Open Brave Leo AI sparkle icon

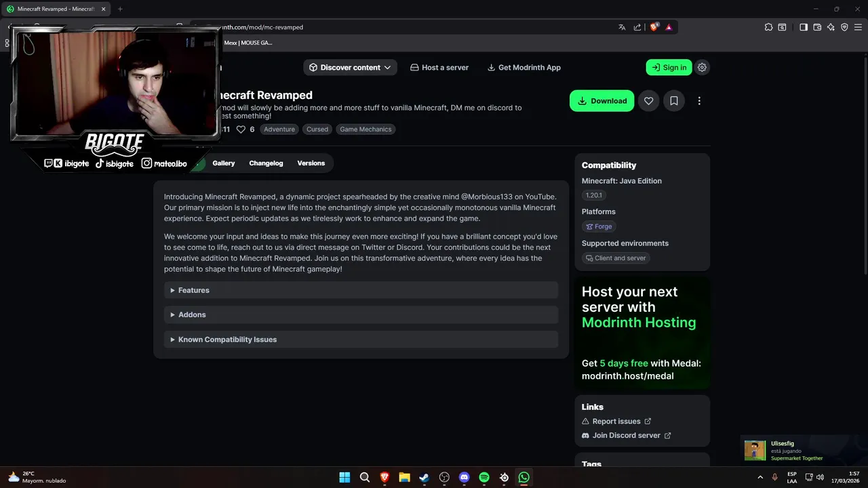pyautogui.click(x=831, y=27)
